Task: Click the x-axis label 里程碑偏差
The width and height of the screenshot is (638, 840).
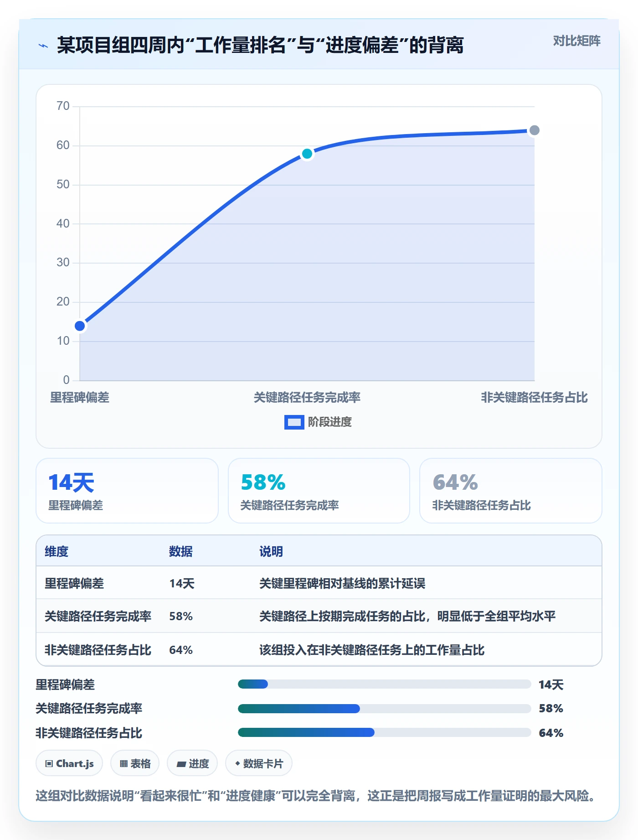Action: coord(80,398)
